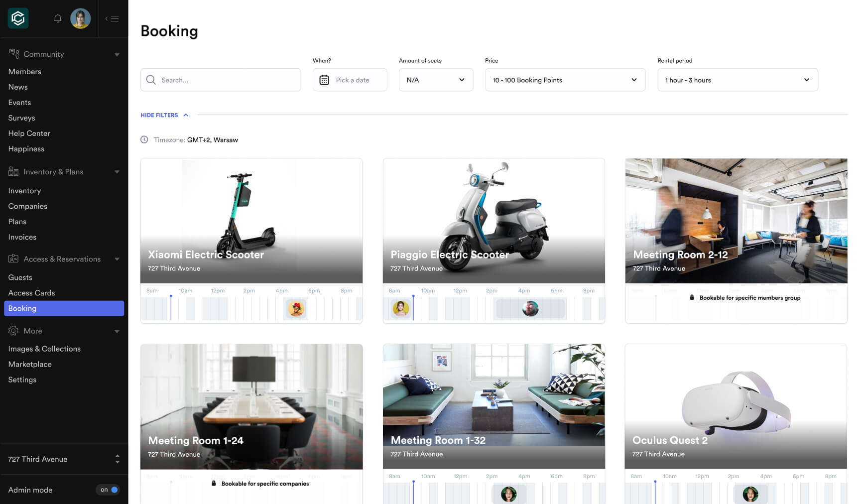Click the More gear icon
Viewport: 862px width, 504px height.
(13, 330)
